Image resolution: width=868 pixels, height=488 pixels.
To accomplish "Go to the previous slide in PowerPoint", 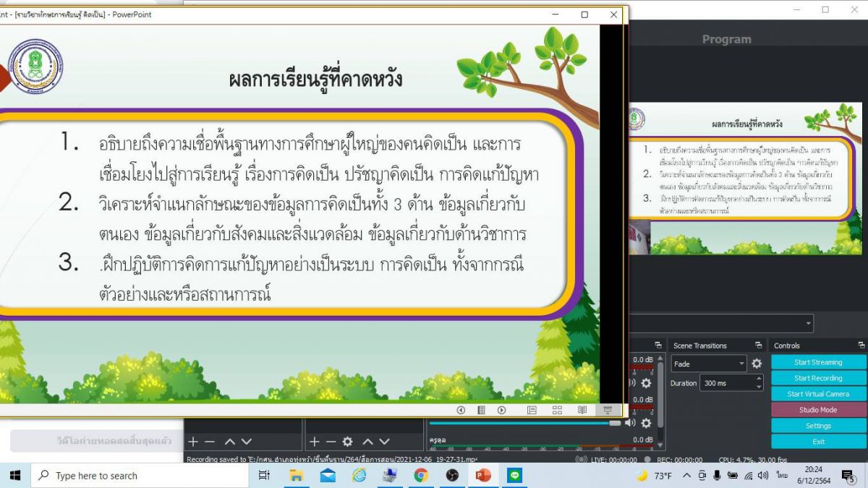I will (x=461, y=410).
